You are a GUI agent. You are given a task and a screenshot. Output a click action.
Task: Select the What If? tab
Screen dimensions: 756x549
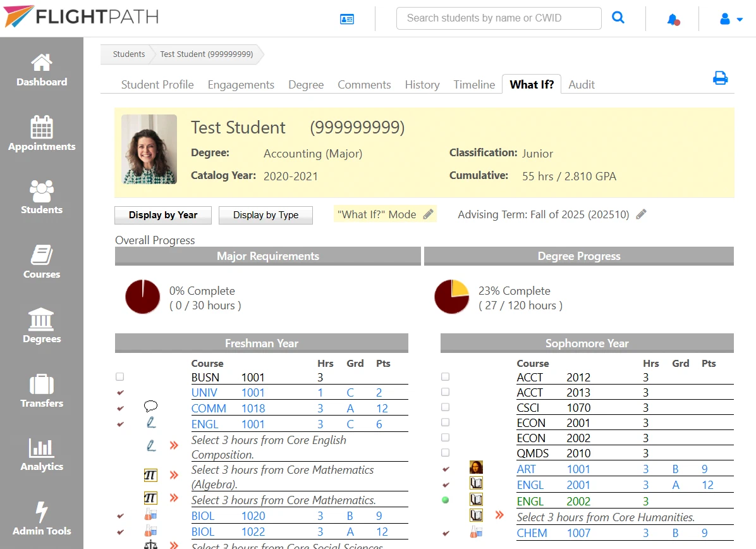pyautogui.click(x=532, y=84)
